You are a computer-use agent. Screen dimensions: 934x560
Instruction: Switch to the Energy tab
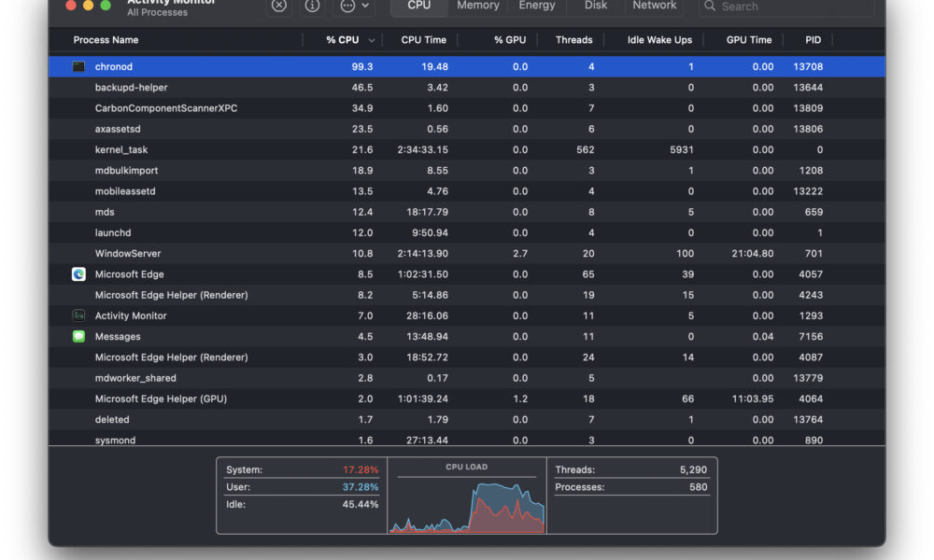(x=537, y=6)
